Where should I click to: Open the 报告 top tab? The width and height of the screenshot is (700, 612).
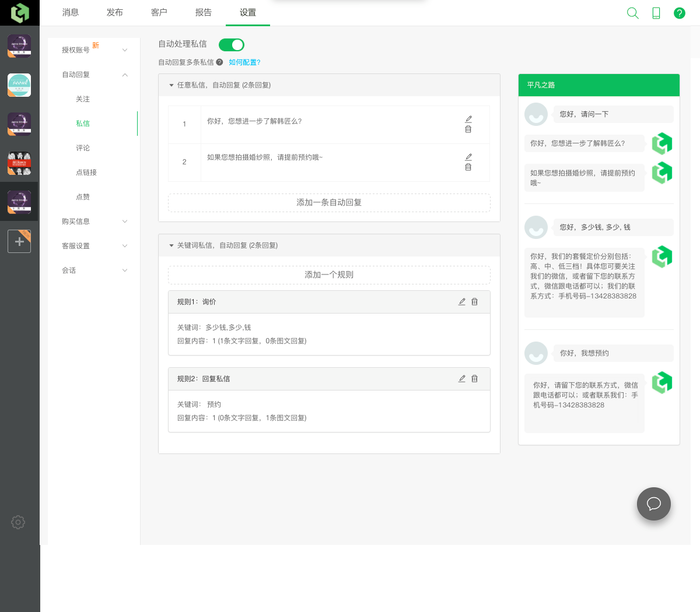(x=204, y=13)
